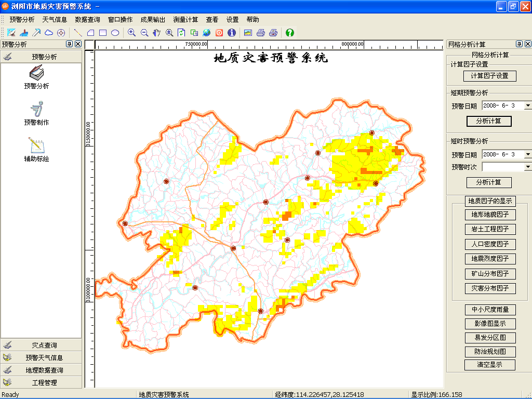The width and height of the screenshot is (532, 399).
Task: Click the 清空显示 button
Action: 490,365
